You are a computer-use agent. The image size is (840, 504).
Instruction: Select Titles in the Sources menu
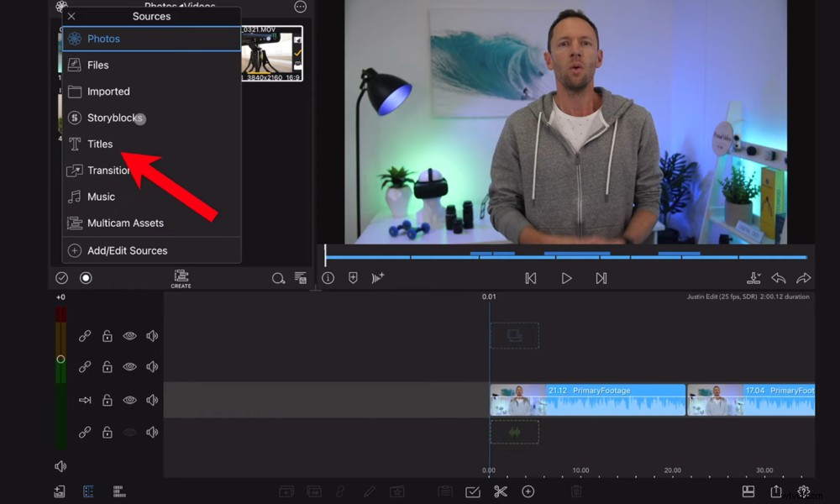tap(100, 144)
